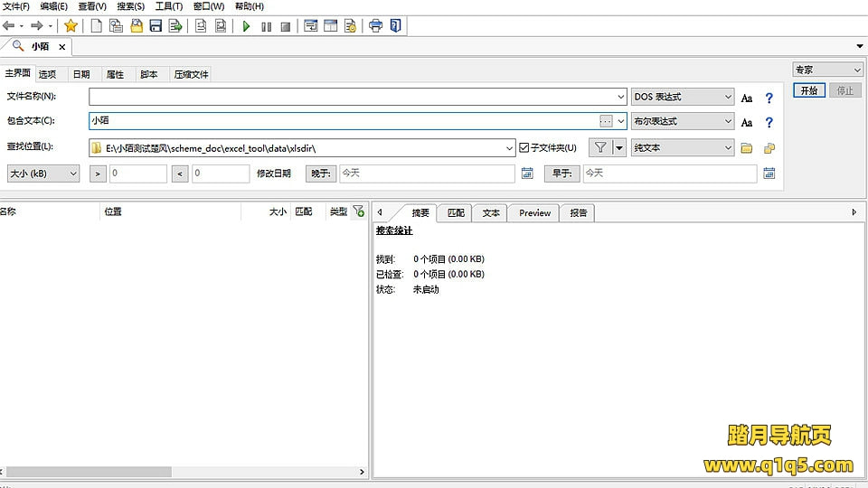This screenshot has height=488, width=868.
Task: Click the 开始 button
Action: pyautogui.click(x=808, y=90)
